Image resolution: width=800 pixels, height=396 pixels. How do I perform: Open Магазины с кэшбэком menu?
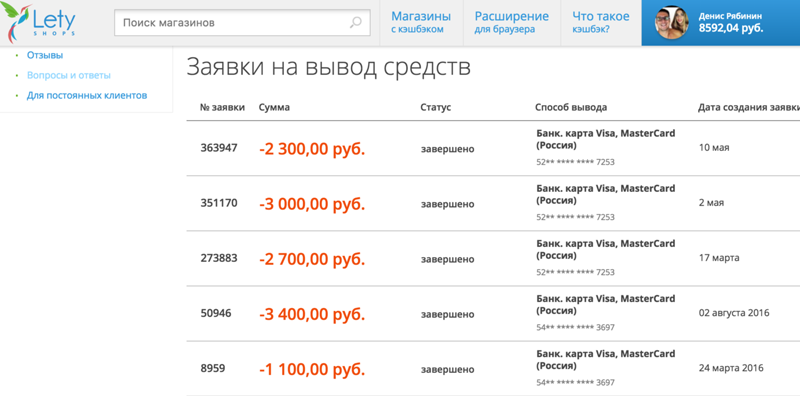(x=421, y=22)
